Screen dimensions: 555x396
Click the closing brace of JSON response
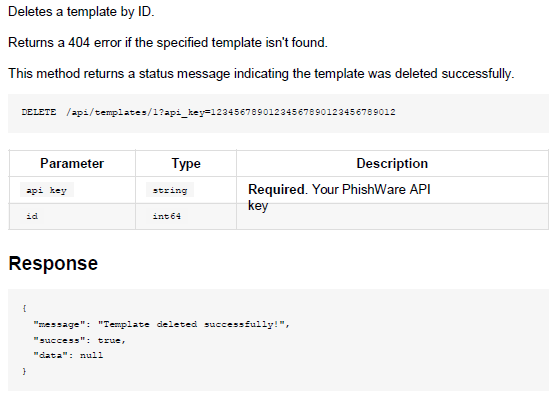pos(24,371)
